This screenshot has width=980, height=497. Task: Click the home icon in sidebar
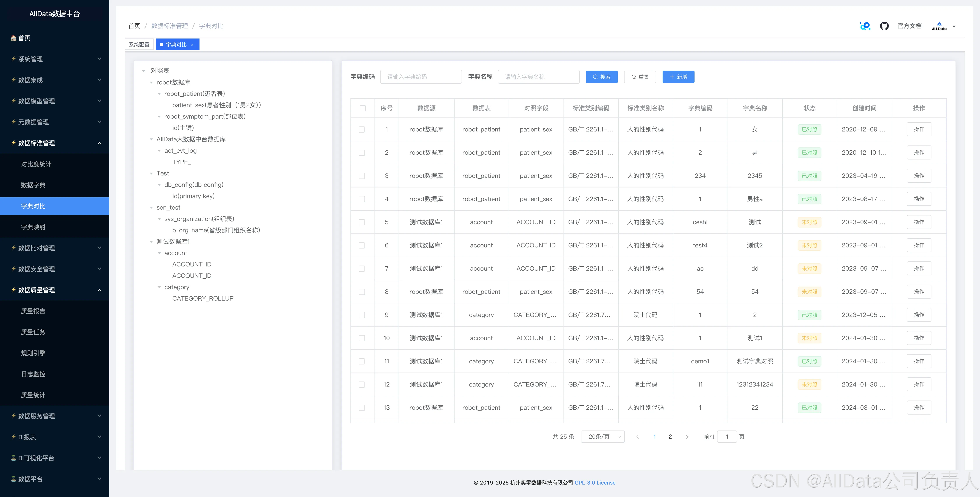(13, 38)
